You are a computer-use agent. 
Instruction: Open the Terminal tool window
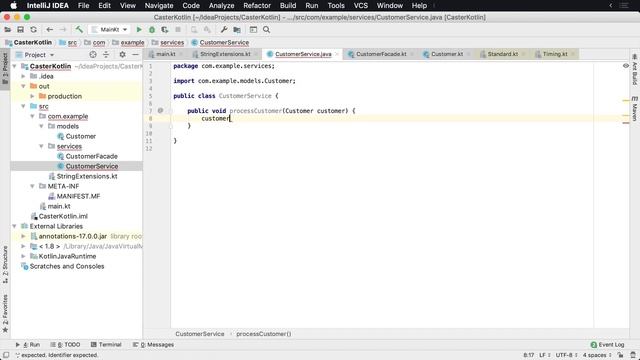click(106, 344)
